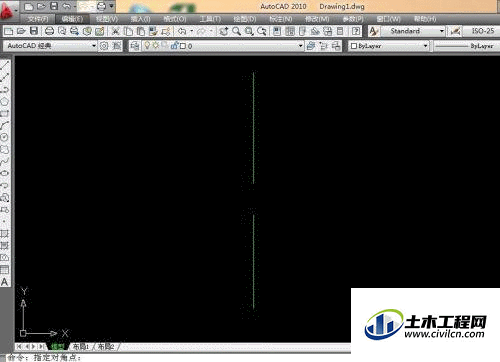Click the Cut scissors icon
The height and width of the screenshot is (362, 500).
coord(115,31)
